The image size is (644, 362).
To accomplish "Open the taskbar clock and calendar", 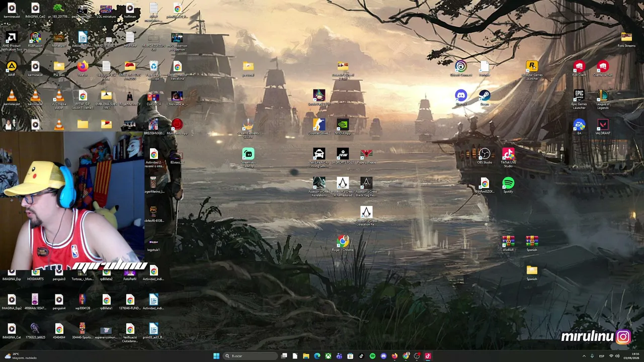I will pos(632,356).
